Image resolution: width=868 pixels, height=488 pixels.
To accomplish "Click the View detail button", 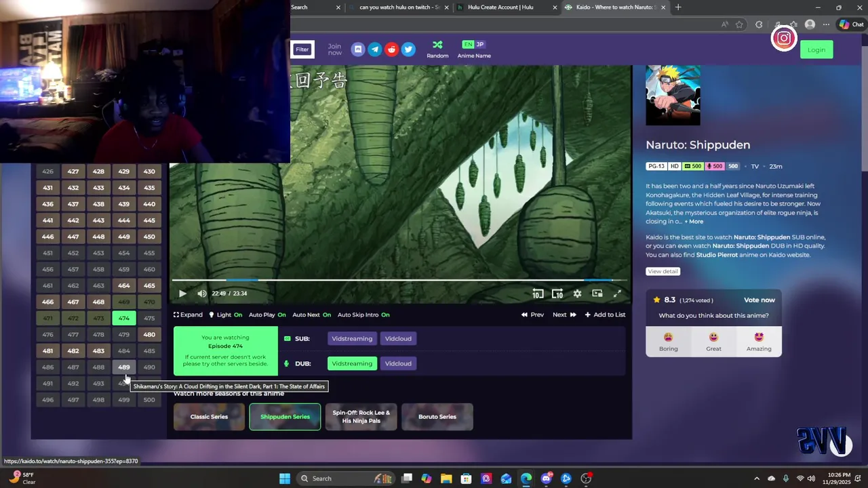I will pyautogui.click(x=663, y=271).
